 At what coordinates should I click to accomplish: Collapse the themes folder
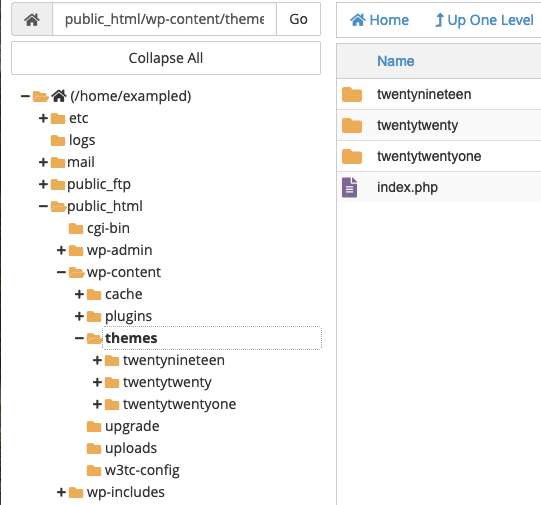(x=79, y=338)
